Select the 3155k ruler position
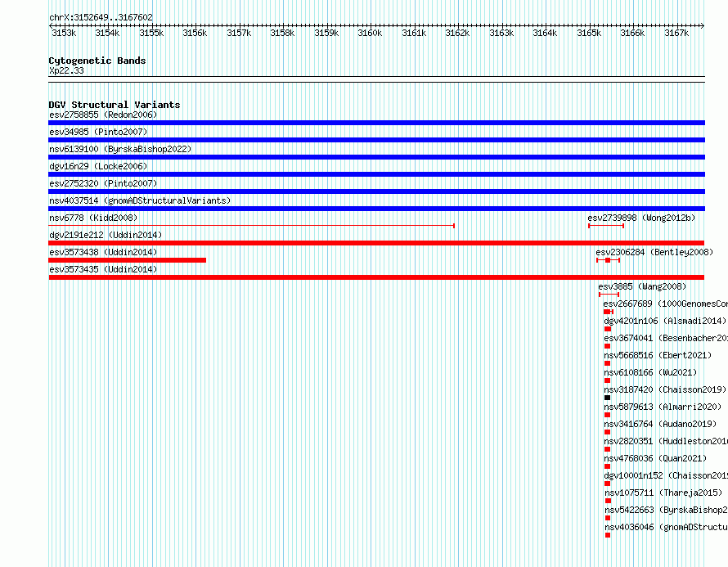Screen dimensions: 728x567 coord(151,33)
